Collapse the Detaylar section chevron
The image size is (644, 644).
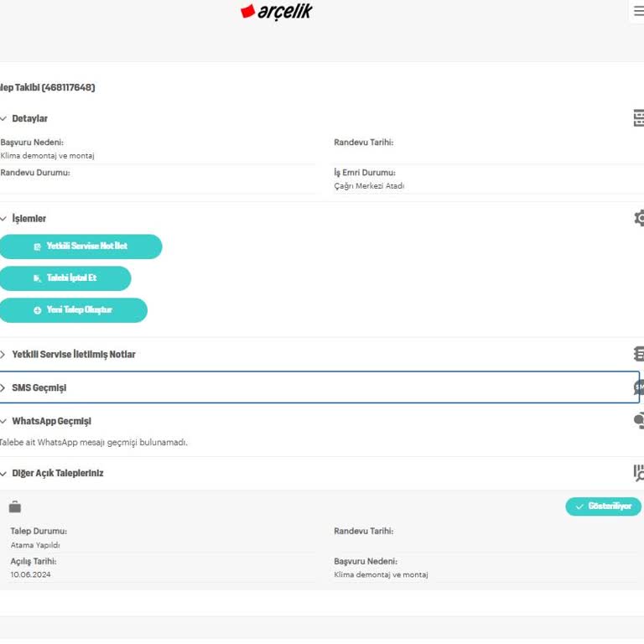(x=3, y=119)
